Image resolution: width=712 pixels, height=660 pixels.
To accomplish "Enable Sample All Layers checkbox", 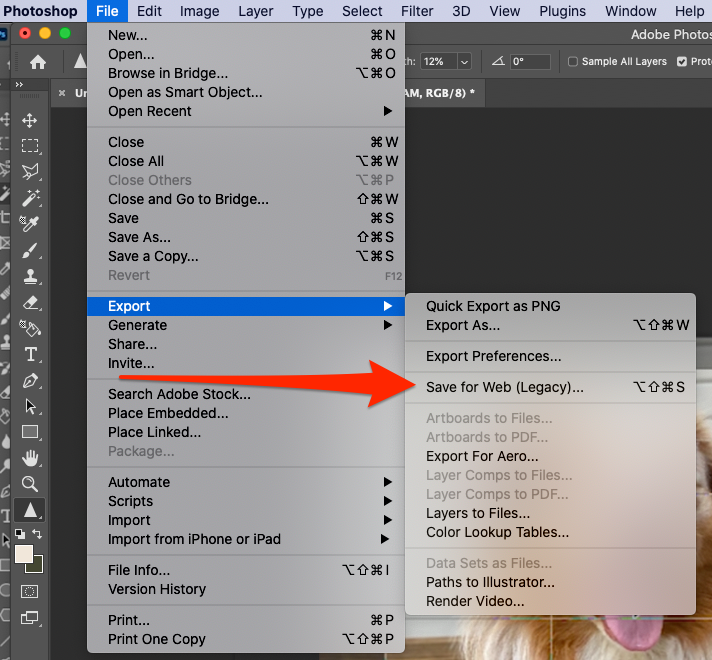I will tap(573, 61).
